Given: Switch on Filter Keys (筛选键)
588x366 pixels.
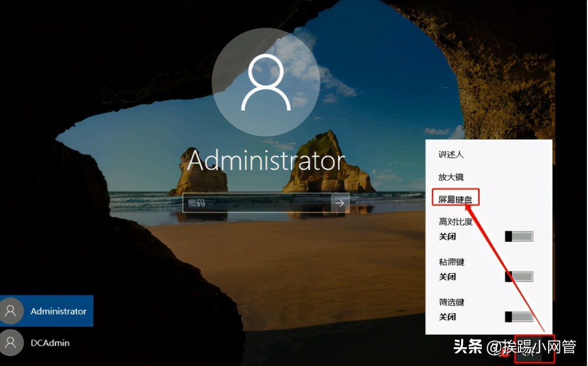Looking at the screenshot, I should click(x=519, y=317).
